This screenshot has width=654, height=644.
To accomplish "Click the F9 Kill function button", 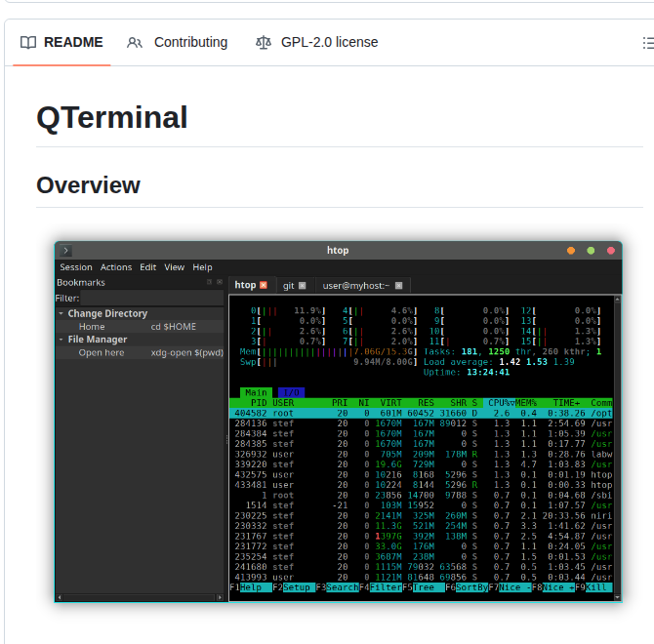I will pyautogui.click(x=593, y=587).
